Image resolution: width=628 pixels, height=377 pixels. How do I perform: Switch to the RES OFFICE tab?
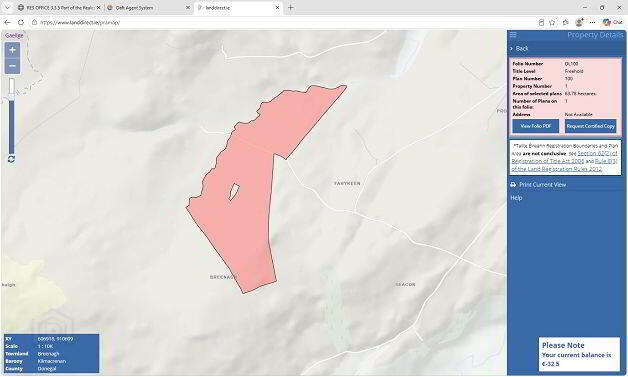[59, 8]
